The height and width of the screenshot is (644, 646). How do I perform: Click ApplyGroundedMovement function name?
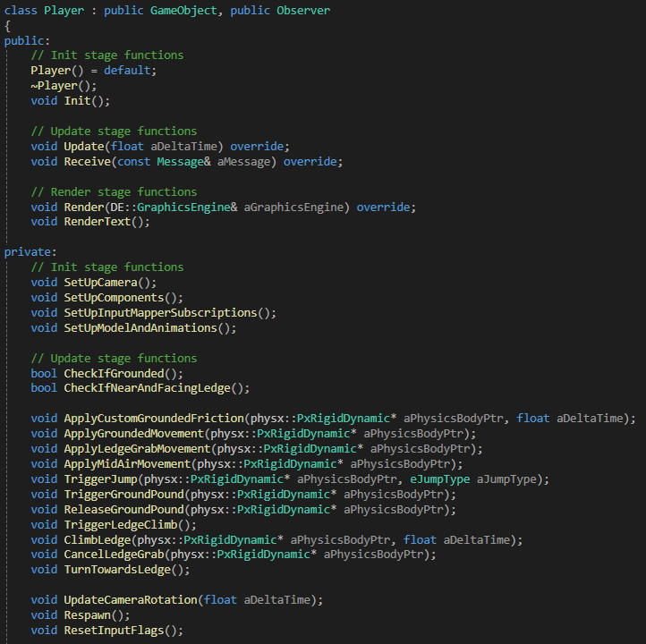134,434
